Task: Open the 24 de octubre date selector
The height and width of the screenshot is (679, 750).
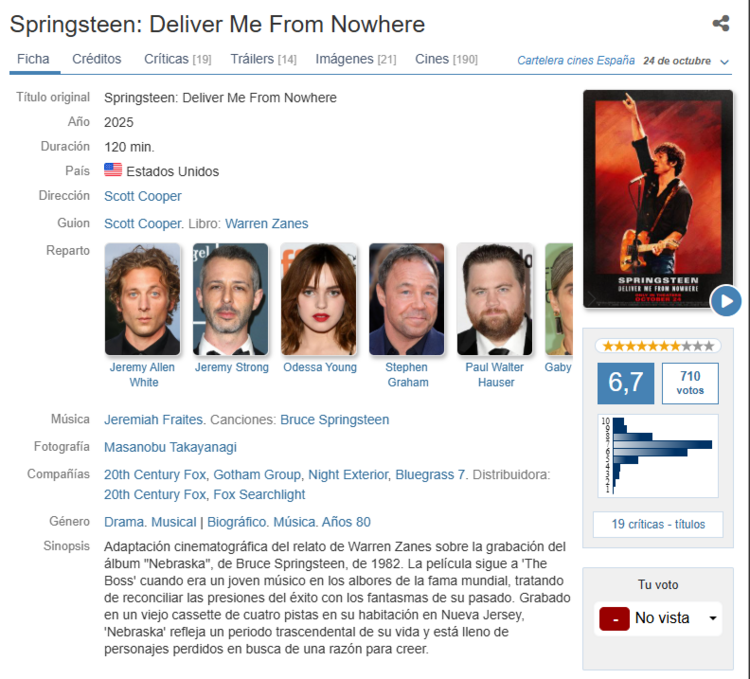Action: 677,61
